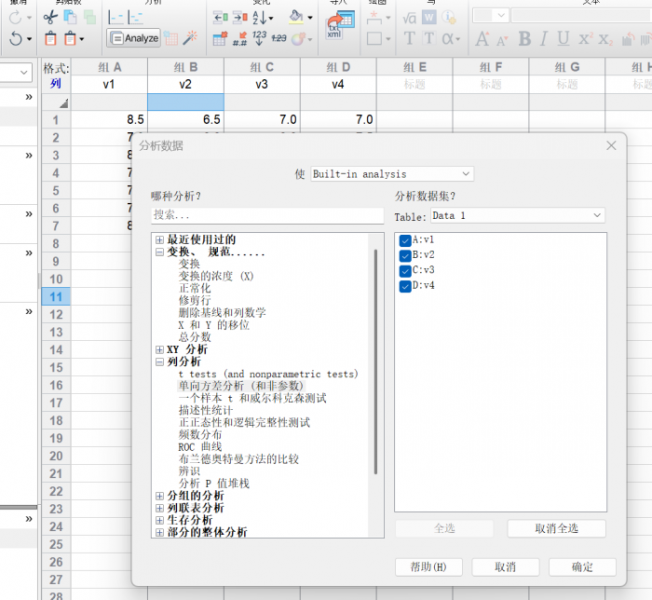Screen dimensions: 652x600
Task: Click the 确定 button
Action: 582,566
